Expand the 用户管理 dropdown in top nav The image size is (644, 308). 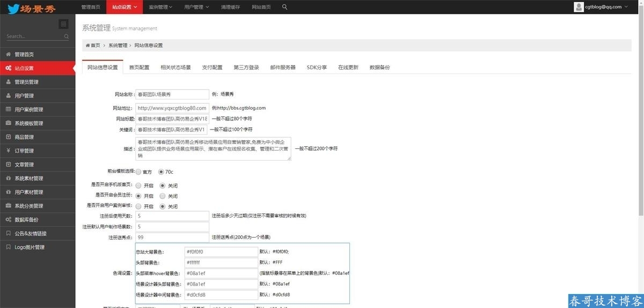point(196,7)
